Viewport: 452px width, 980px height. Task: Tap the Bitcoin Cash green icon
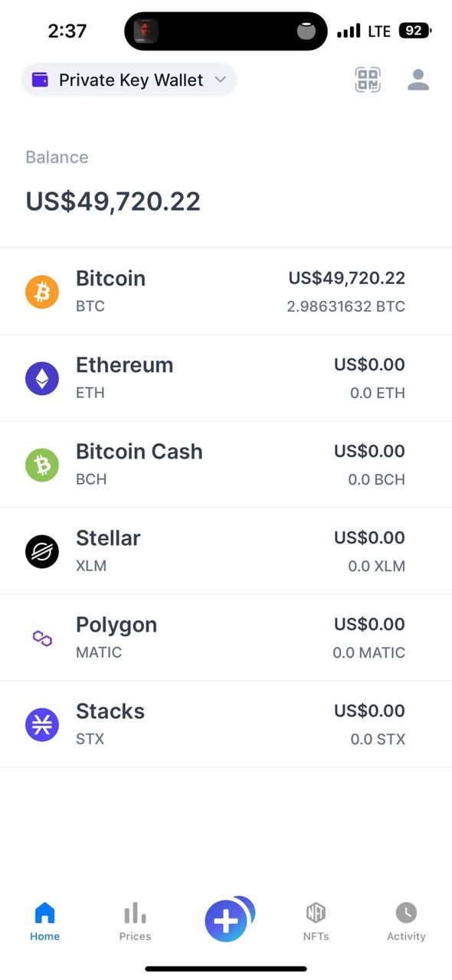41,464
